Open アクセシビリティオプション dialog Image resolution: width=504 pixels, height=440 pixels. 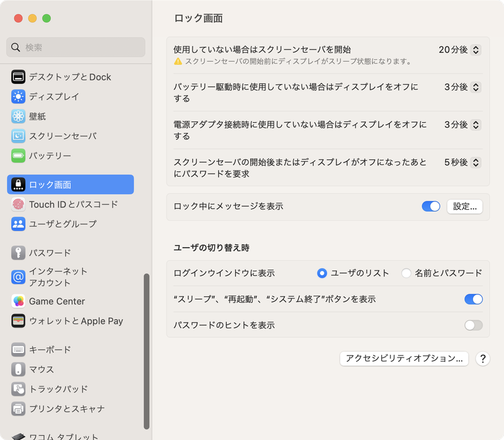click(x=404, y=359)
